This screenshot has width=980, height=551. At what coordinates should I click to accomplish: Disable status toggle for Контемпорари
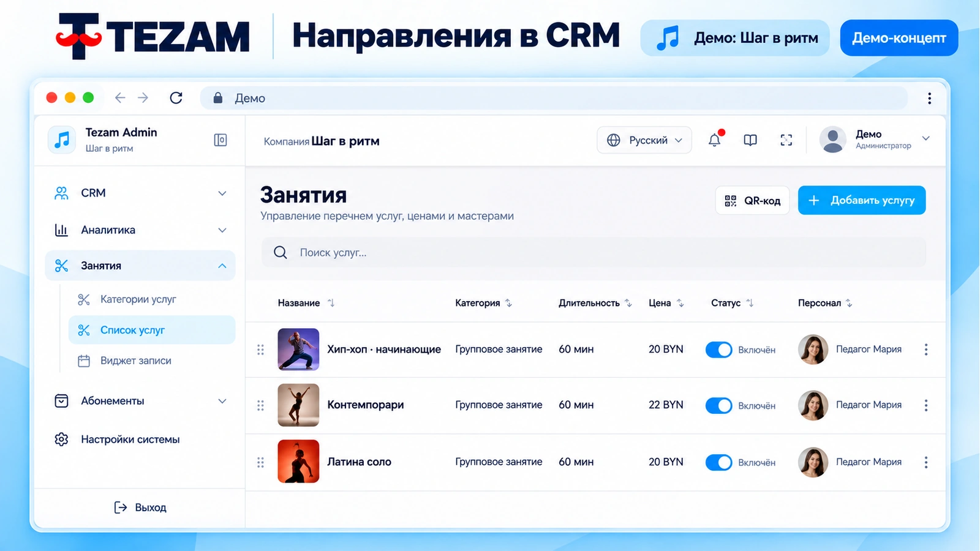pyautogui.click(x=719, y=405)
